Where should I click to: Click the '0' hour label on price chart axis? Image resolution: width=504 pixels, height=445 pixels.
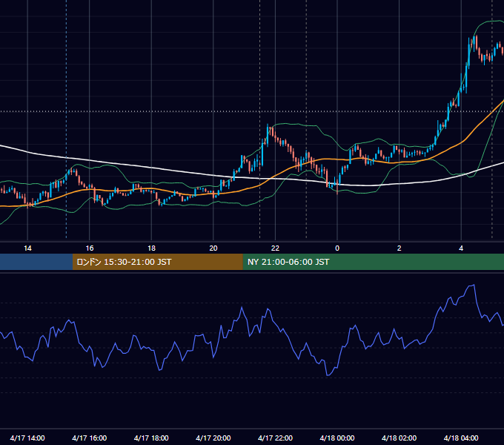click(337, 248)
